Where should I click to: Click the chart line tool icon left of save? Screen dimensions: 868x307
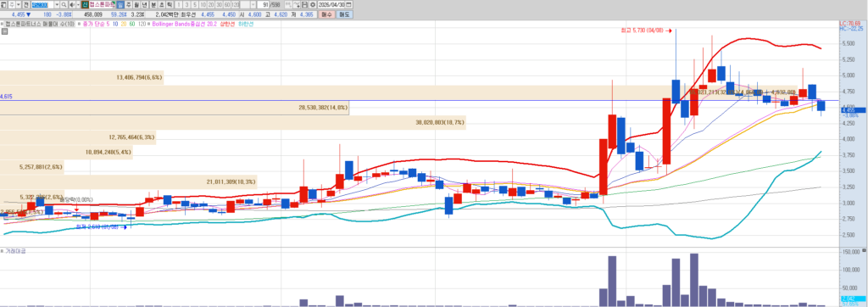[296, 4]
